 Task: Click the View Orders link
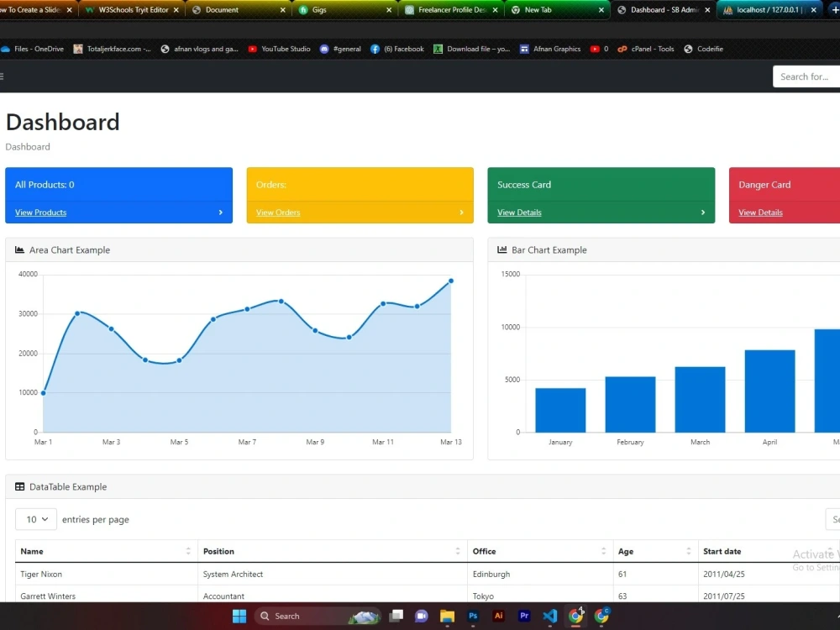click(278, 213)
